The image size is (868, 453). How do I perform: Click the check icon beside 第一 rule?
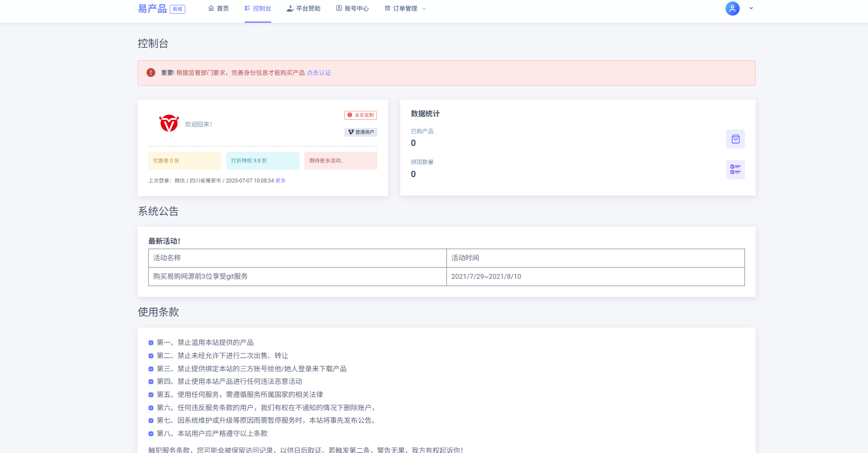151,343
